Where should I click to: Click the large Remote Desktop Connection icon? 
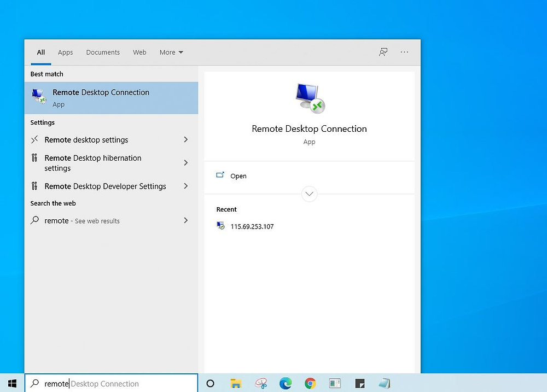click(310, 99)
